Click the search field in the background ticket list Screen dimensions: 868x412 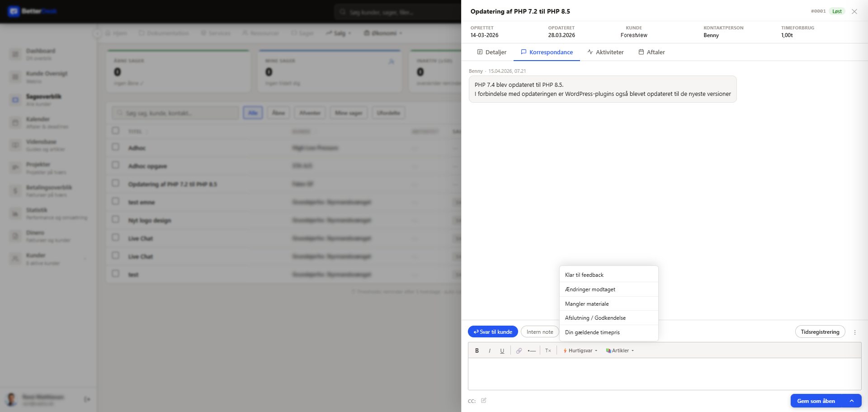pyautogui.click(x=175, y=113)
